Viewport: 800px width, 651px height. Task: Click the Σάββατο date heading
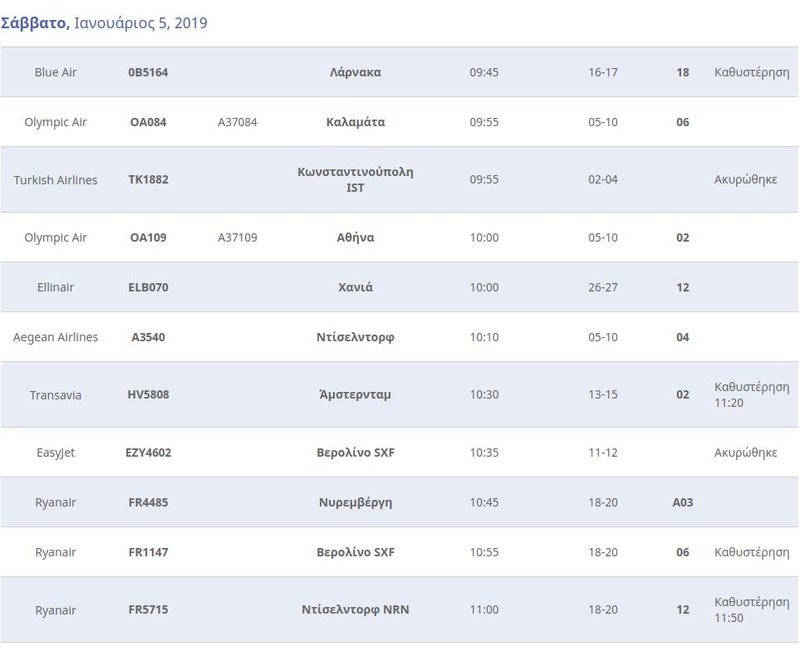click(x=35, y=22)
